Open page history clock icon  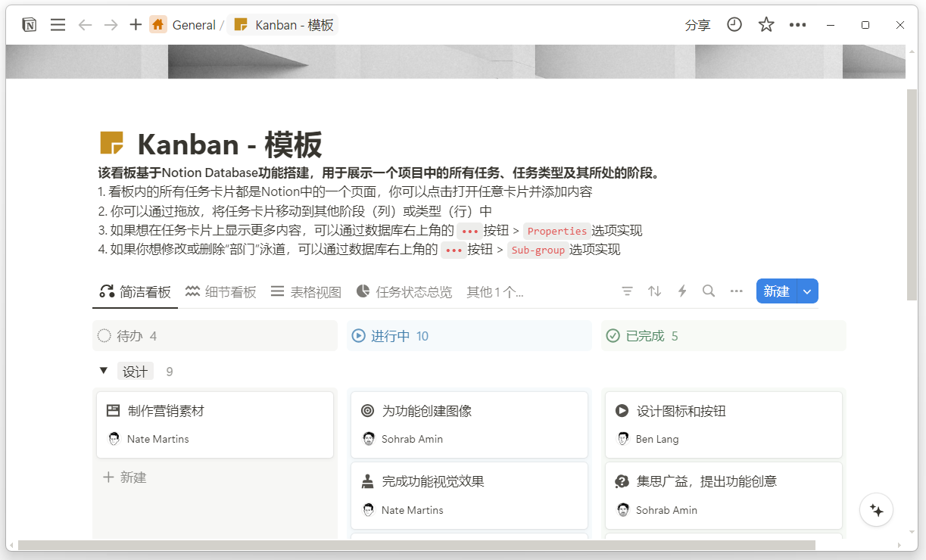click(734, 25)
